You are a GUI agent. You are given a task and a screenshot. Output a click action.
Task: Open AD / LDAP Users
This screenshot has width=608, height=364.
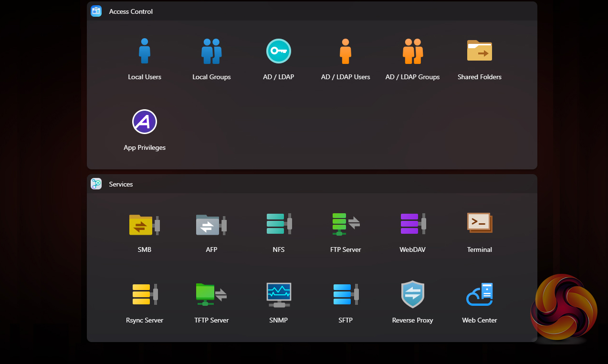346,52
